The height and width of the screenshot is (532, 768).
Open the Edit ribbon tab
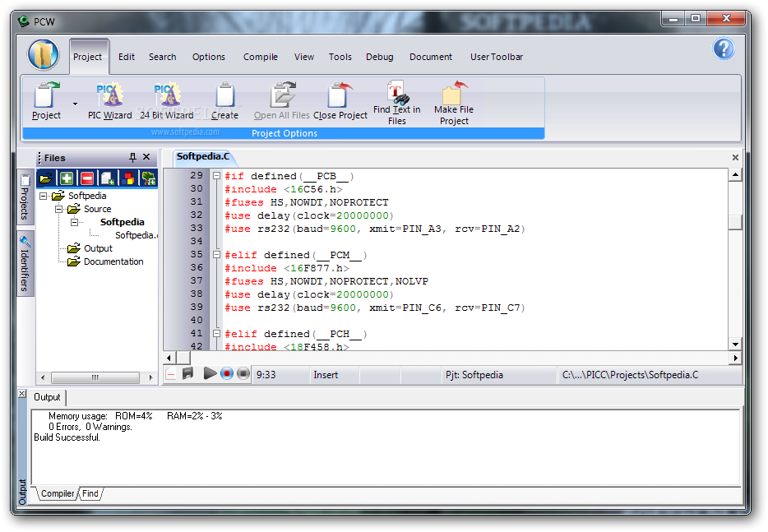[127, 57]
